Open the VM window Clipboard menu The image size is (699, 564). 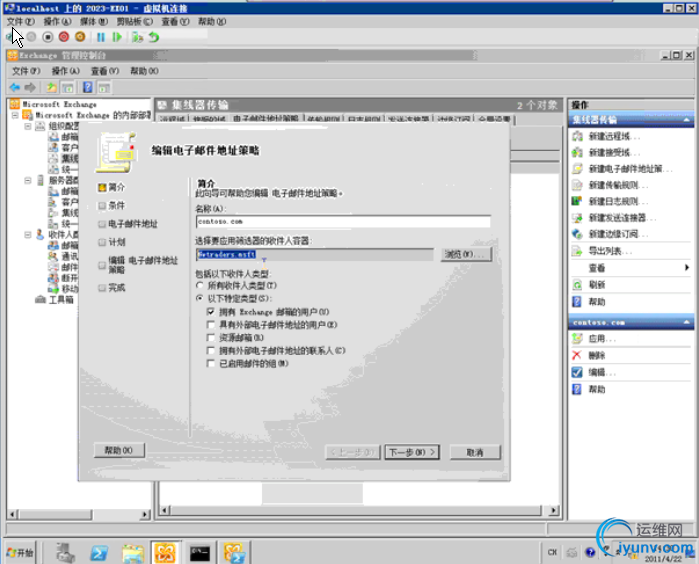click(134, 21)
